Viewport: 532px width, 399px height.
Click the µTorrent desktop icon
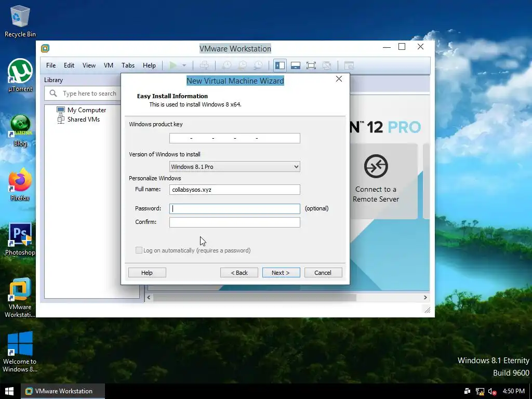[20, 75]
